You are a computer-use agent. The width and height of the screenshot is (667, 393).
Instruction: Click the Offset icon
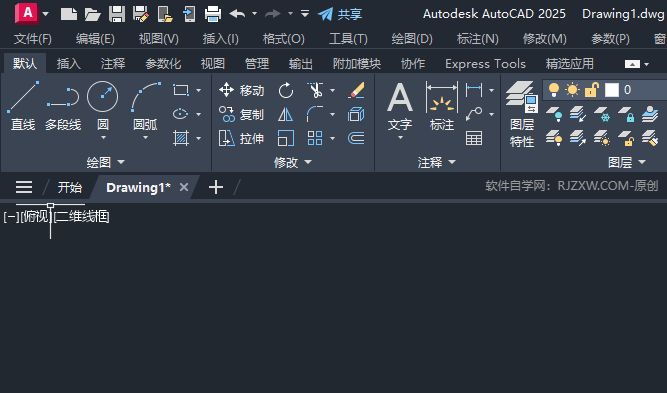click(356, 138)
